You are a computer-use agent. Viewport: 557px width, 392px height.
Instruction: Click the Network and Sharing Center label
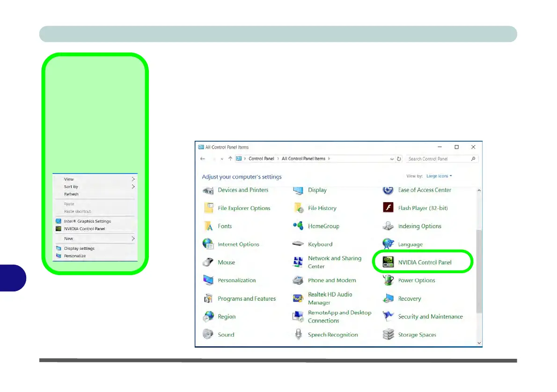[335, 262]
